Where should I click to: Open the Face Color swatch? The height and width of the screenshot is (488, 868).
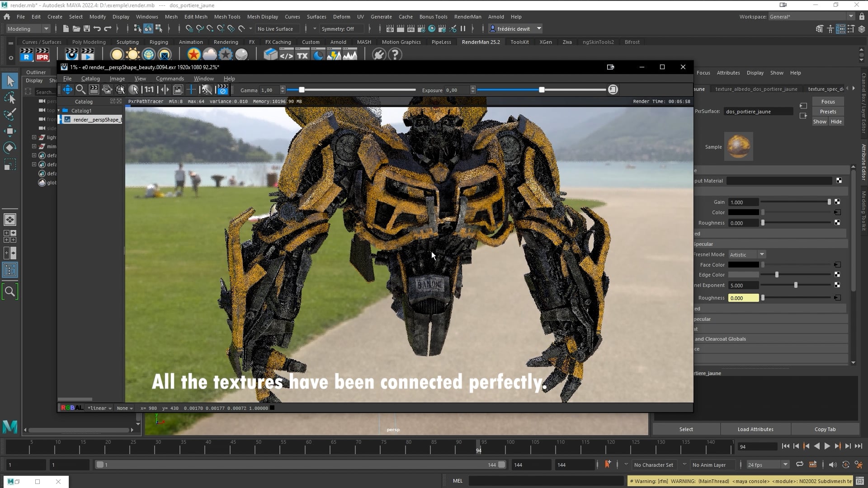[743, 265]
